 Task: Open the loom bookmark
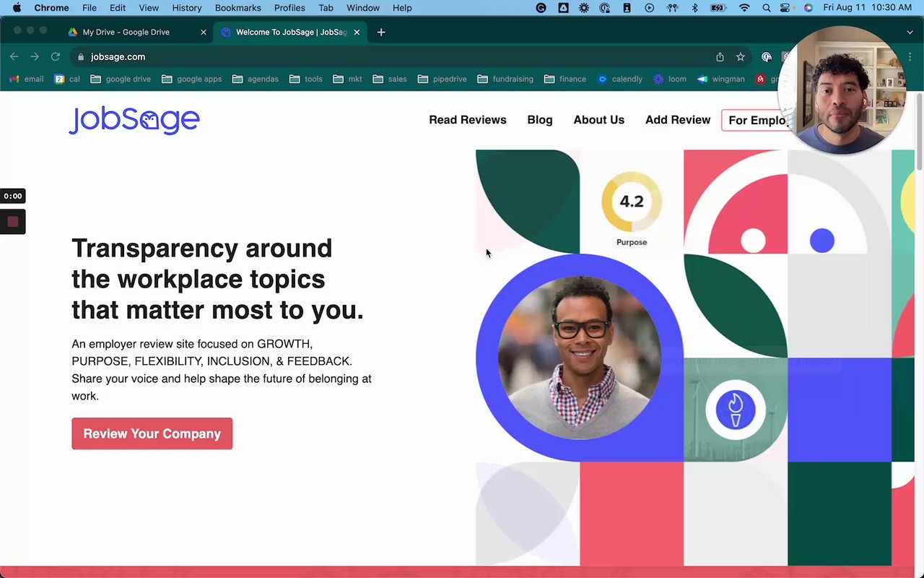point(669,79)
